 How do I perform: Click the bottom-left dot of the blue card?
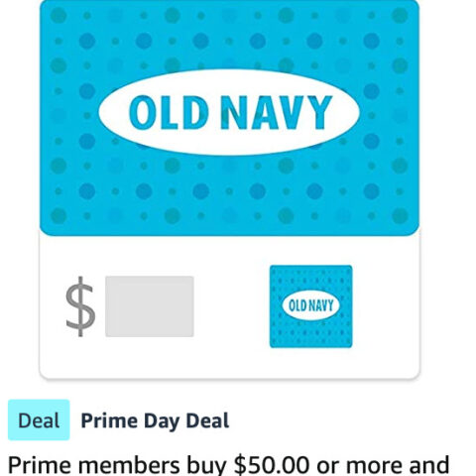pos(59,215)
